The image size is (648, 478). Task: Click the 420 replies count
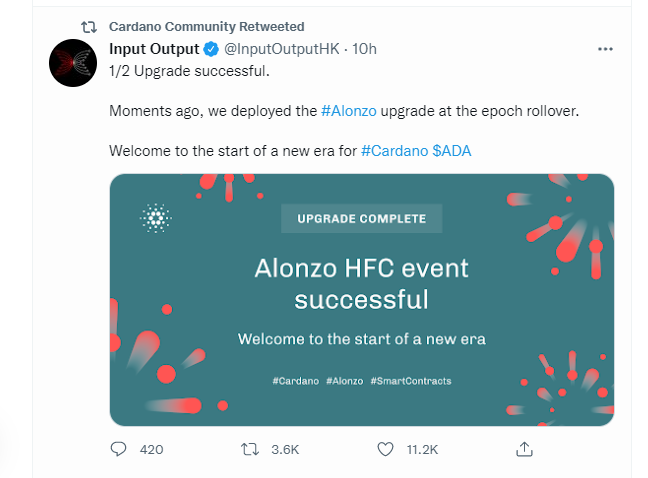pos(151,449)
